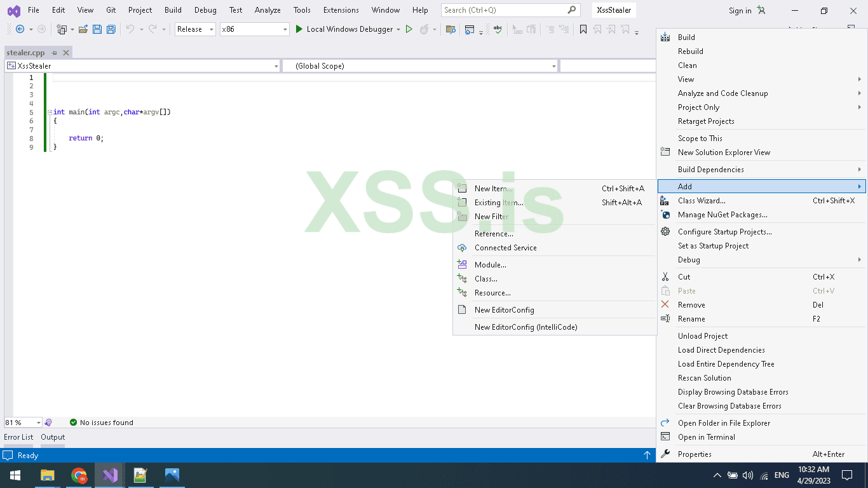Screen dimensions: 868x488
Task: Close the stealer.cpp tab
Action: click(x=66, y=53)
